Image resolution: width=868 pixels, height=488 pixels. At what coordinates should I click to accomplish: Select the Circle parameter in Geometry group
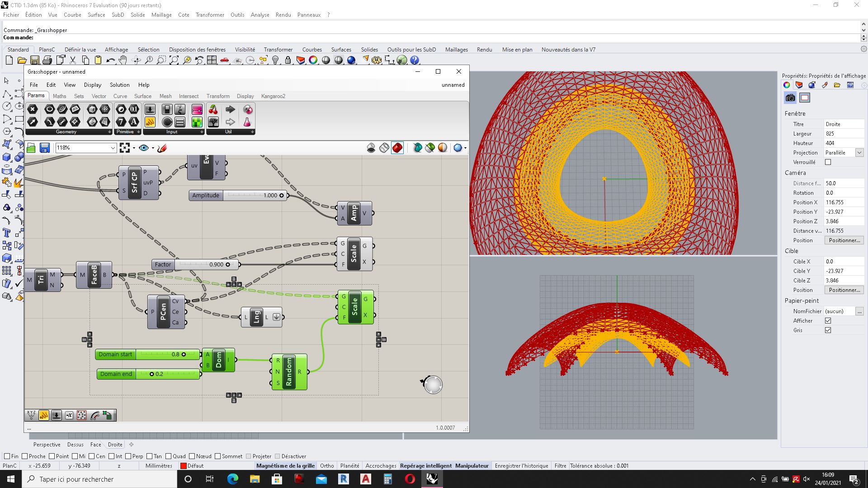click(50, 109)
